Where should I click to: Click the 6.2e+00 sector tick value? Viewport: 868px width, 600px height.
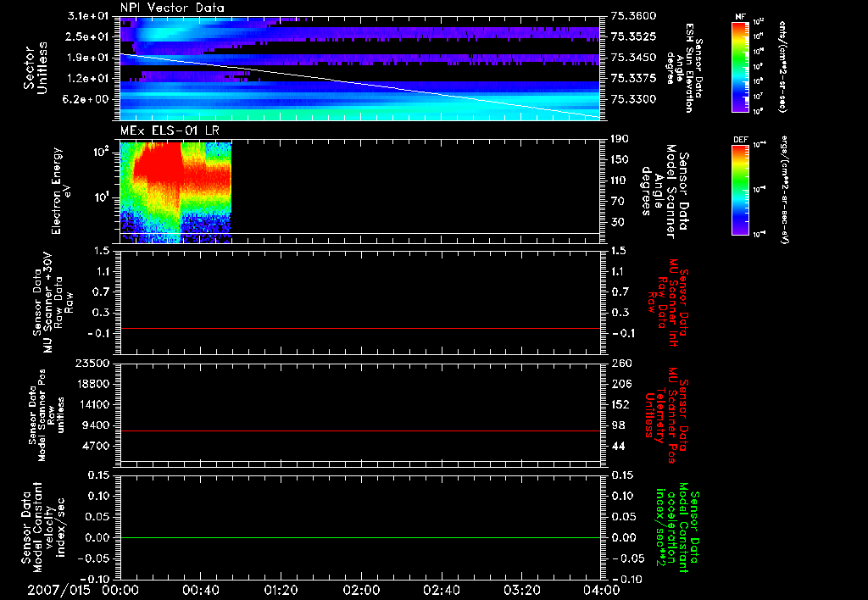pyautogui.click(x=87, y=99)
